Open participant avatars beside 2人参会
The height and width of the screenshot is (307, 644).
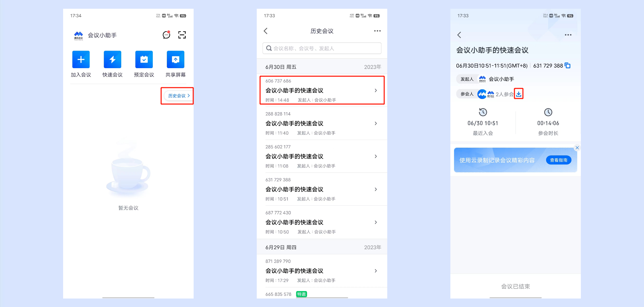(x=486, y=94)
